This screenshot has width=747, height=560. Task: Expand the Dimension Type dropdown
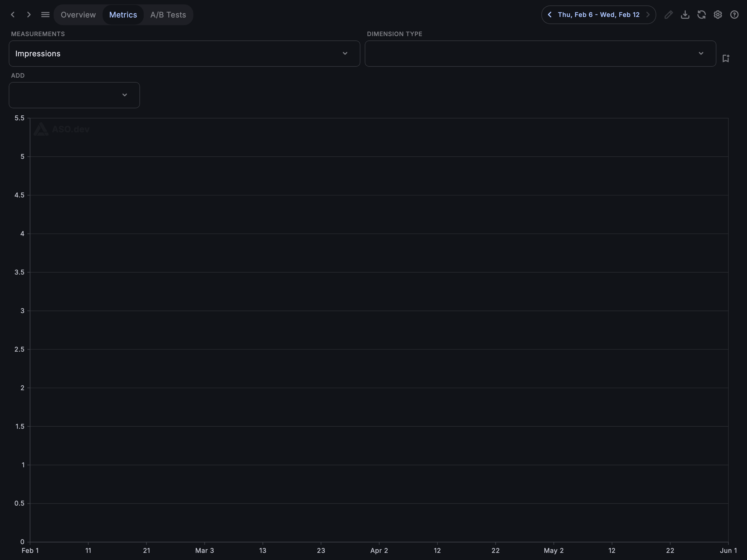540,53
